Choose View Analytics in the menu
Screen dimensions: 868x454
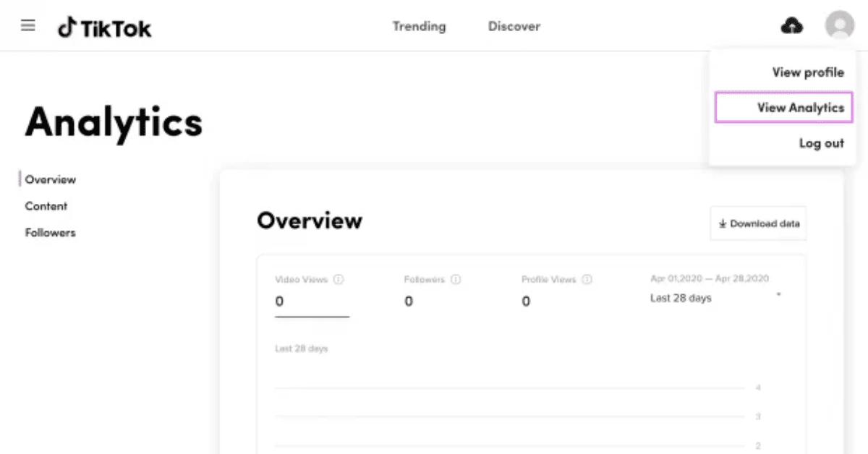coord(784,107)
